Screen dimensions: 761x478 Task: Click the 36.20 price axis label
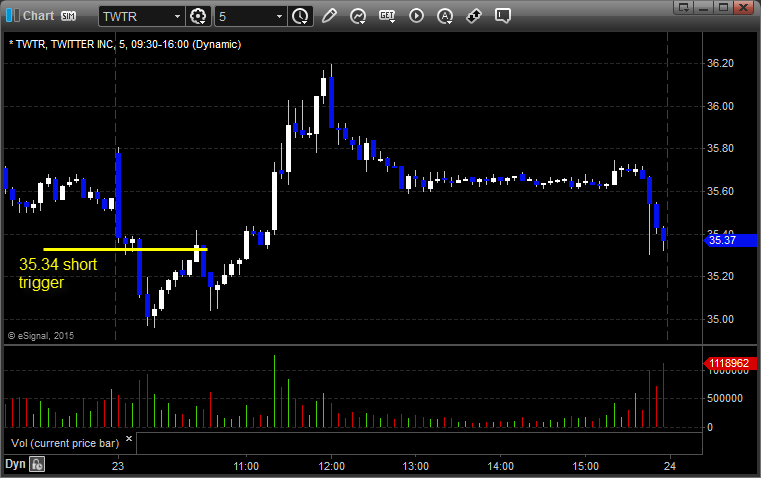pyautogui.click(x=720, y=63)
